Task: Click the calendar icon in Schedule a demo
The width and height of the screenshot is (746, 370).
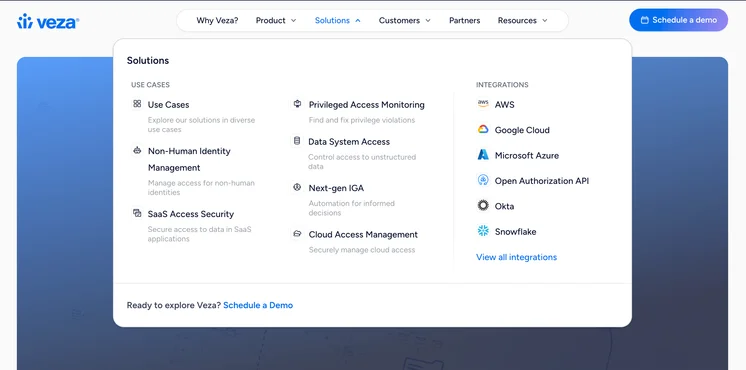Action: (x=645, y=20)
